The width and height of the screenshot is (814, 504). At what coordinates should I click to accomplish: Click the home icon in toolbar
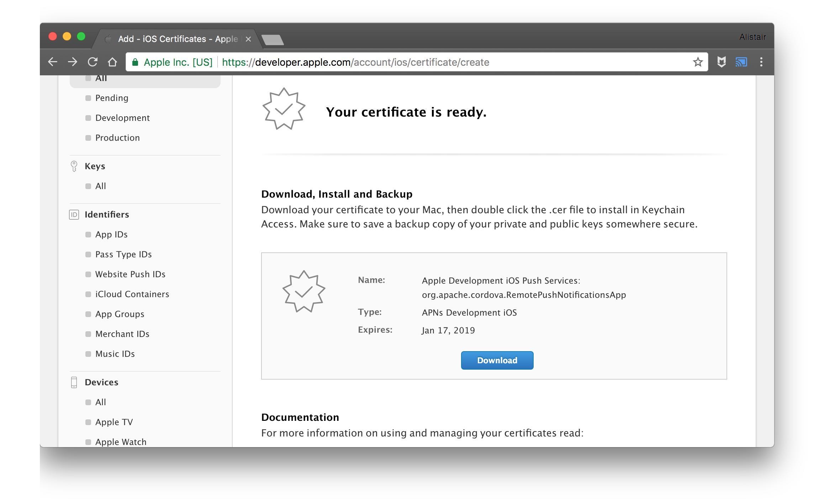click(x=112, y=62)
